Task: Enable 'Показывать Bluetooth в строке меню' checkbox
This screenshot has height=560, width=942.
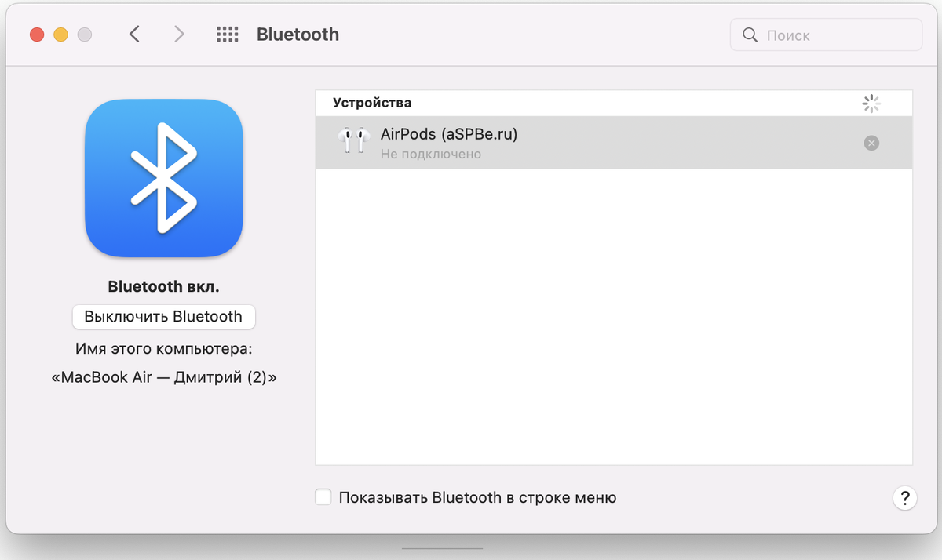Action: point(323,497)
